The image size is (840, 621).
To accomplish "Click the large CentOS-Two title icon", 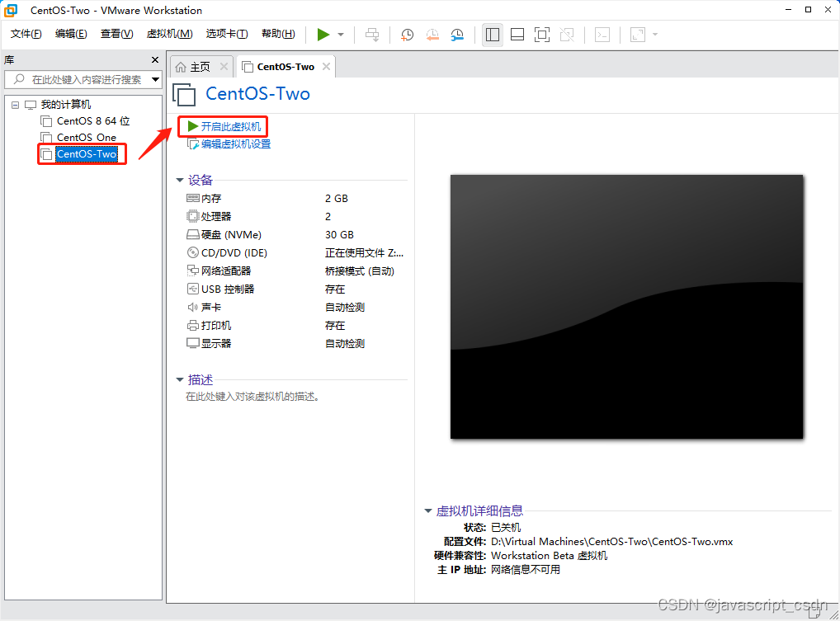I will [x=184, y=95].
